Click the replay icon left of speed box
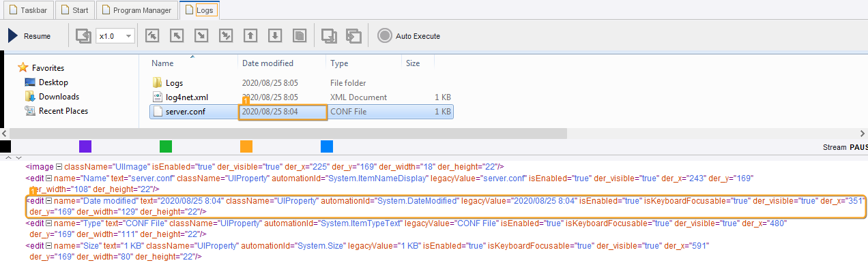868x265 pixels. click(83, 36)
